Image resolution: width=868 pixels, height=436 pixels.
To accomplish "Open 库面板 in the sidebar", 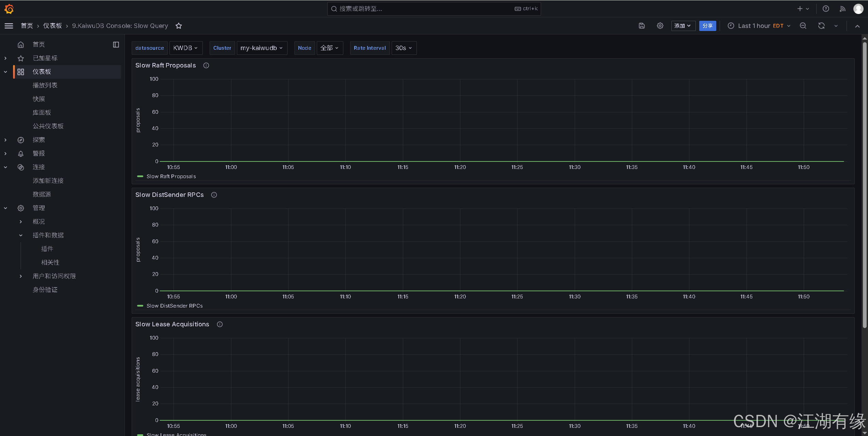I will pyautogui.click(x=42, y=113).
